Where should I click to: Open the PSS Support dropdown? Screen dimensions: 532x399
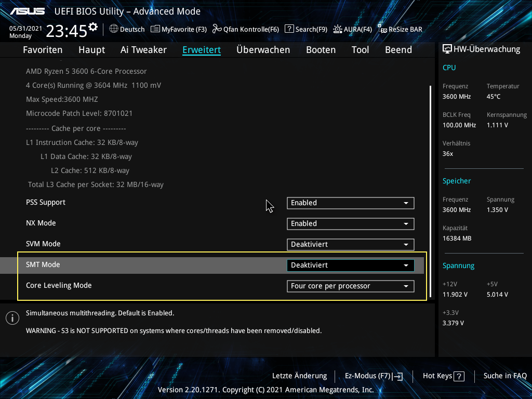(x=350, y=203)
